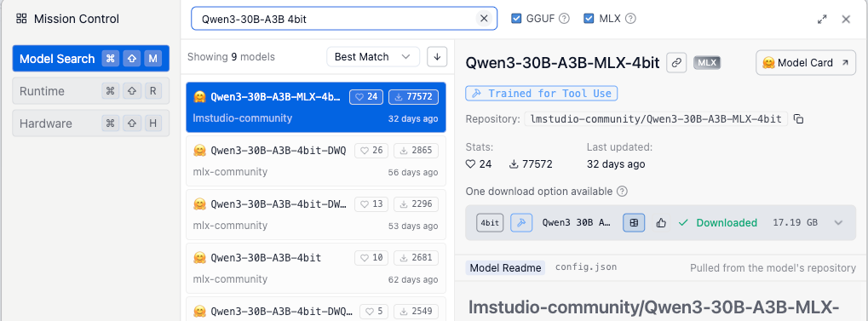Click the MLX format badge by title
This screenshot has height=321, width=868.
tap(707, 62)
